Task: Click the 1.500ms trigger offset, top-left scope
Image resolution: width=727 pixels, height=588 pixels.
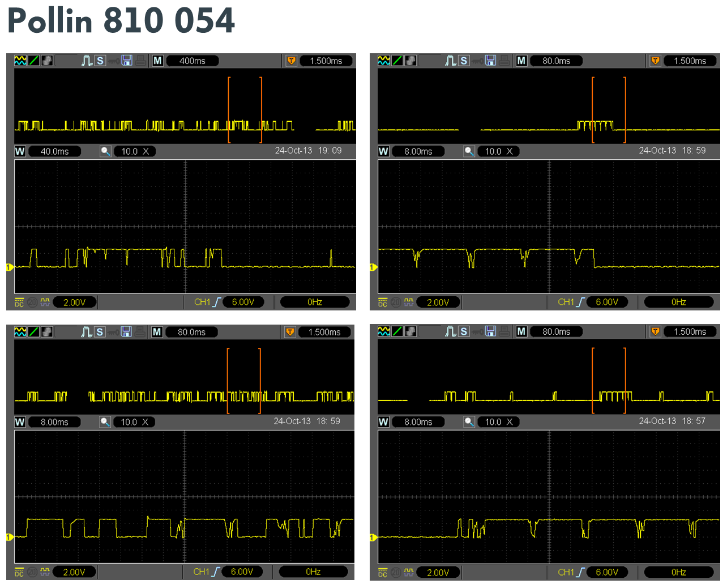Action: (326, 61)
